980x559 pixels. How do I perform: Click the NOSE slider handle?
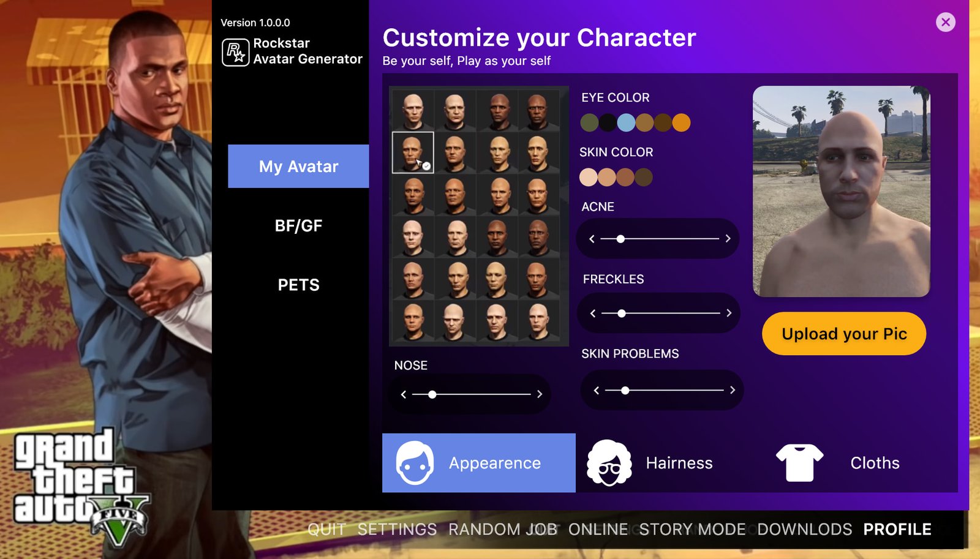click(x=432, y=394)
